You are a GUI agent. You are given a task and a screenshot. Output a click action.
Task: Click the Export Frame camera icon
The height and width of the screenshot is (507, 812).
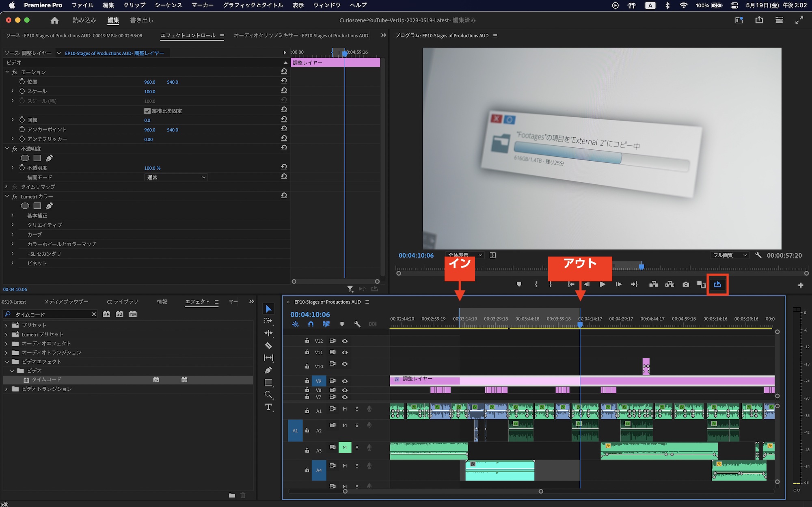click(686, 285)
